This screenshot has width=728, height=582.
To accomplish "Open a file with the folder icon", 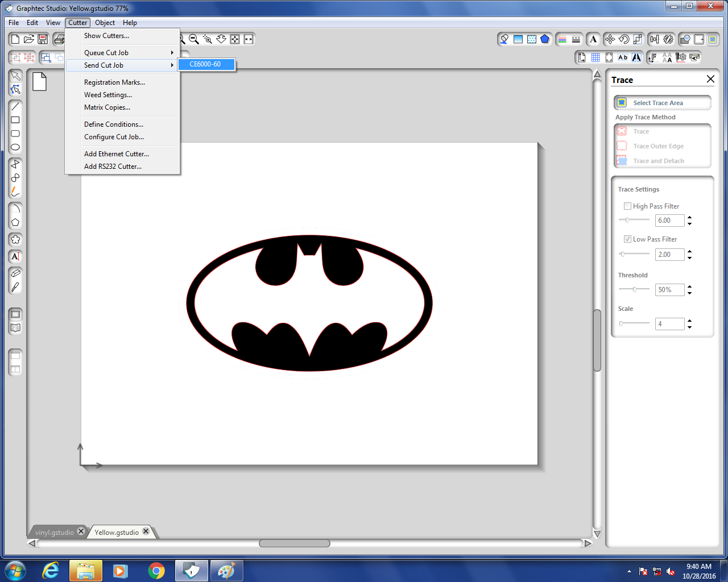I will pyautogui.click(x=29, y=39).
